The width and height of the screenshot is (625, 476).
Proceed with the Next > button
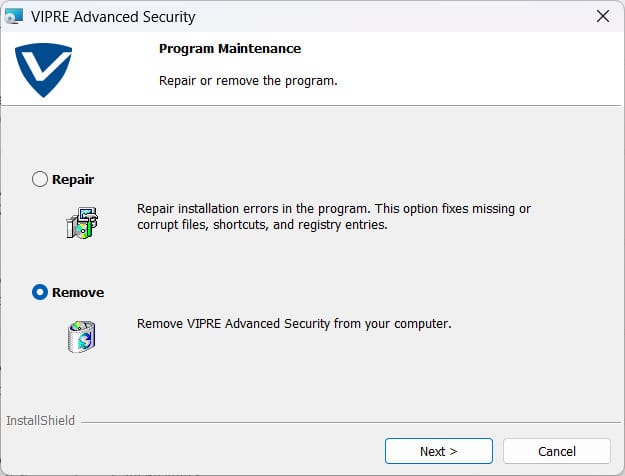439,451
